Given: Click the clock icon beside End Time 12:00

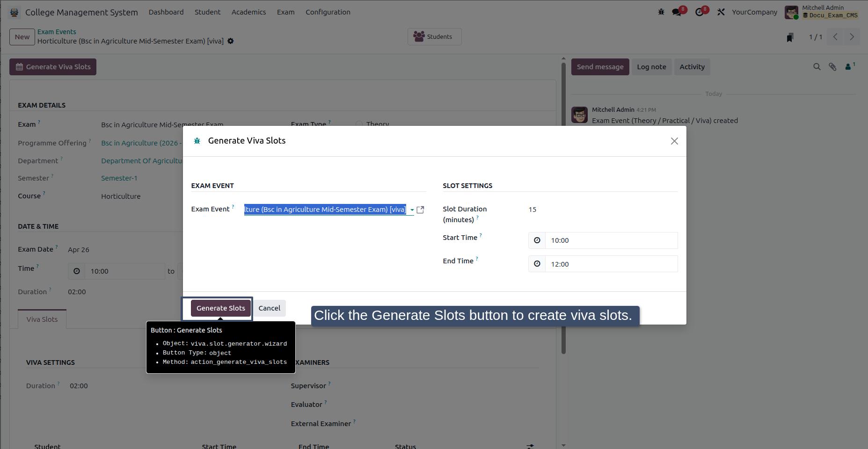Looking at the screenshot, I should (x=537, y=264).
